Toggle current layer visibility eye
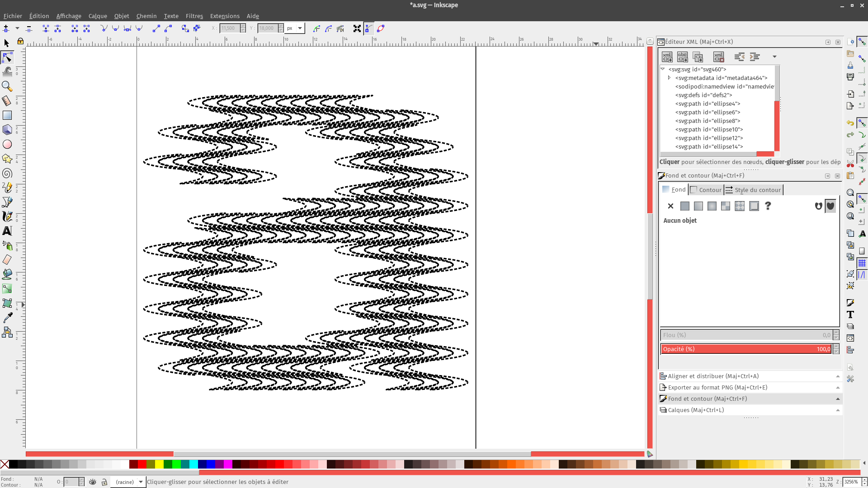 click(x=93, y=482)
